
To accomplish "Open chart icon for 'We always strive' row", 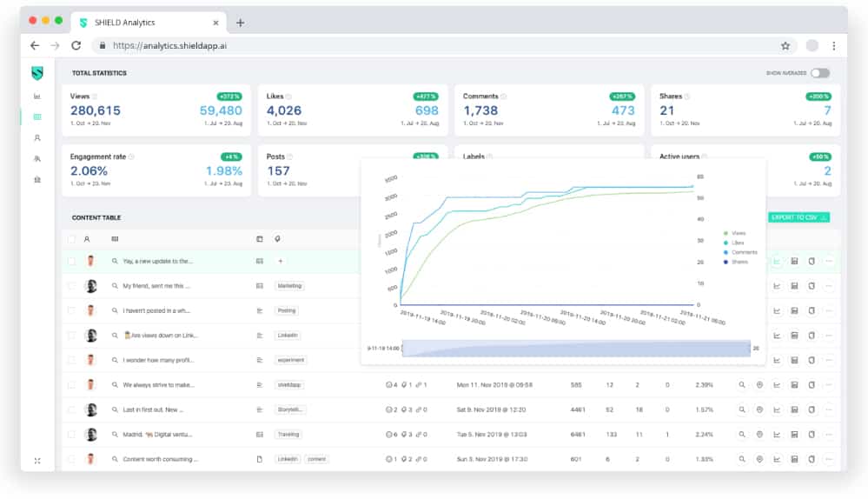I will 777,384.
